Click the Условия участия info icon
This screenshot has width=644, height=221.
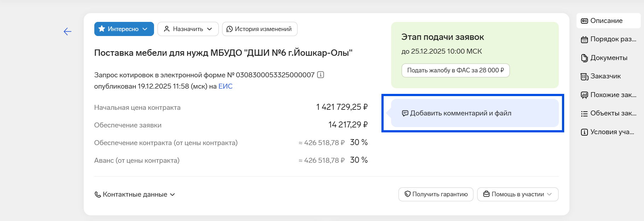pos(584,132)
